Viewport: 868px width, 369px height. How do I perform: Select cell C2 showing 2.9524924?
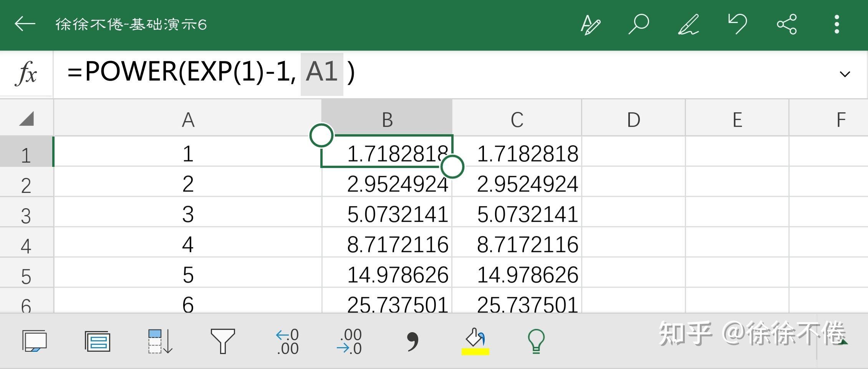517,182
